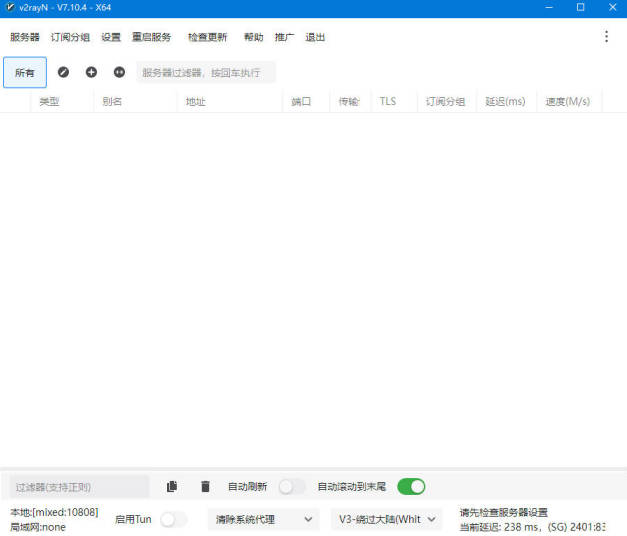Select the 所有 group tab
This screenshot has width=627, height=536.
pos(25,72)
